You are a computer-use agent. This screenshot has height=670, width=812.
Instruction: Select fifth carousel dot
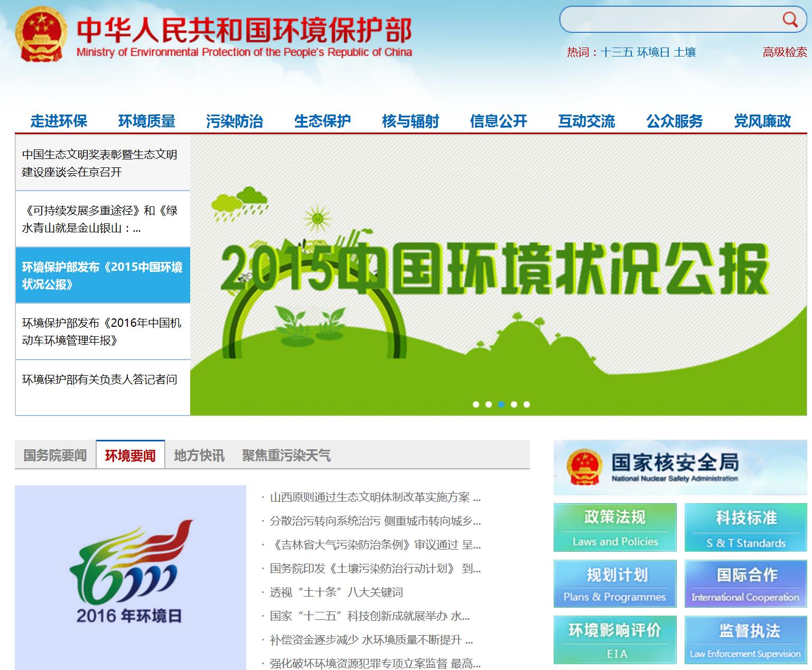click(527, 404)
